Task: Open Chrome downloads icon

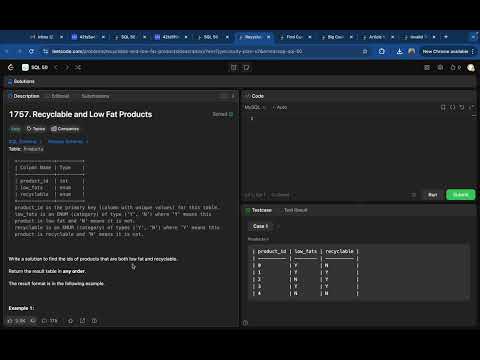Action: point(399,52)
